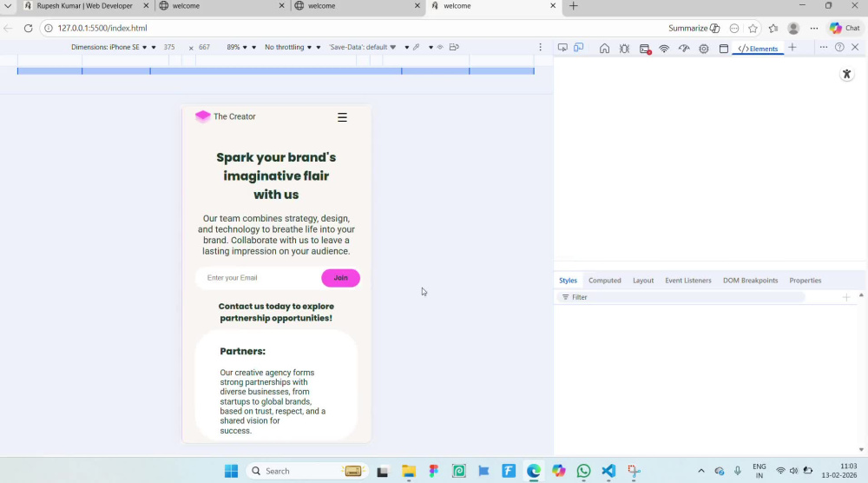Switch to the Layout tab
Viewport: 868px width, 483px height.
click(x=643, y=281)
